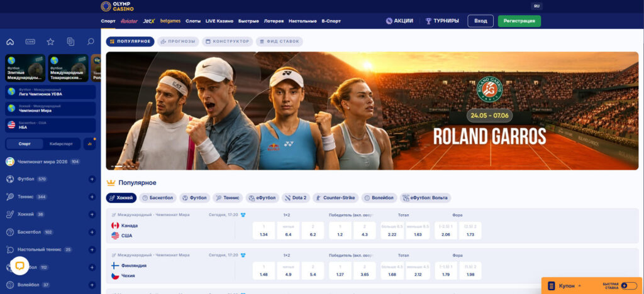Open the В-Спорт menu item
The width and height of the screenshot is (644, 294).
click(331, 21)
